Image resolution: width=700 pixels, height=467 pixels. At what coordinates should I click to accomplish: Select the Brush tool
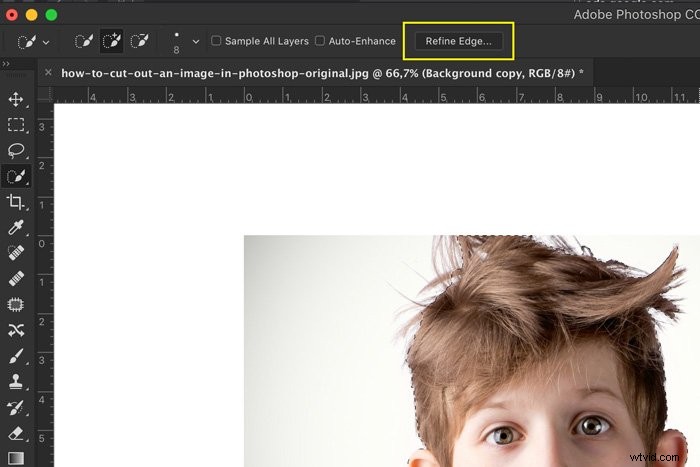(x=16, y=356)
